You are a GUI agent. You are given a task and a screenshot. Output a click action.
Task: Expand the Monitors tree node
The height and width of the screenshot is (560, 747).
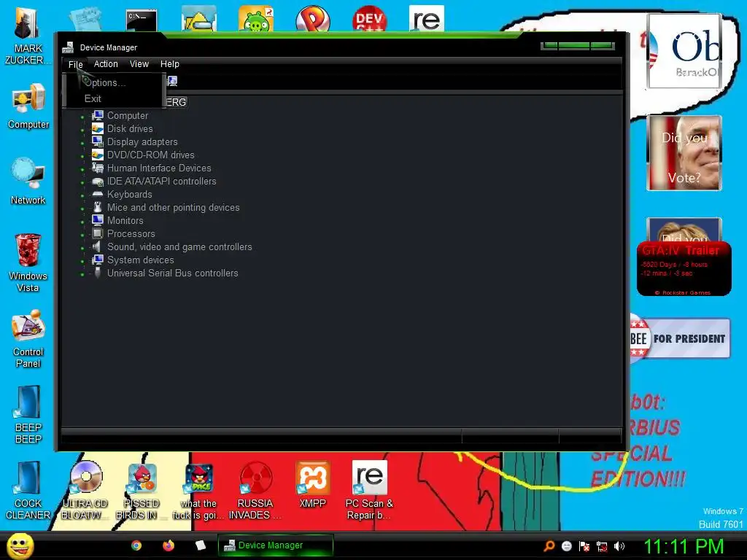82,222
